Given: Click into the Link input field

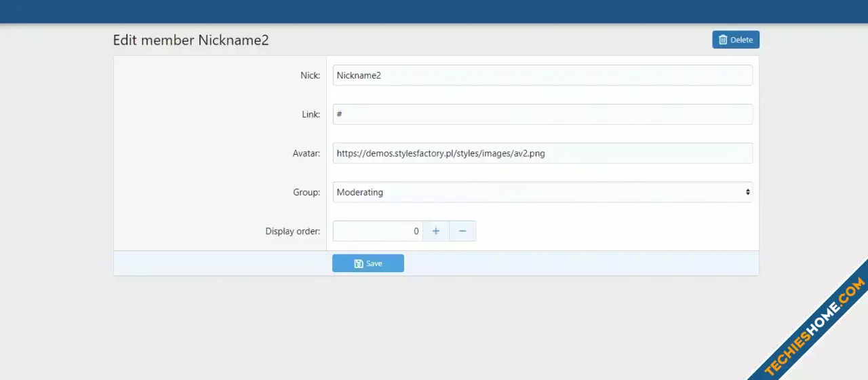Looking at the screenshot, I should (542, 114).
